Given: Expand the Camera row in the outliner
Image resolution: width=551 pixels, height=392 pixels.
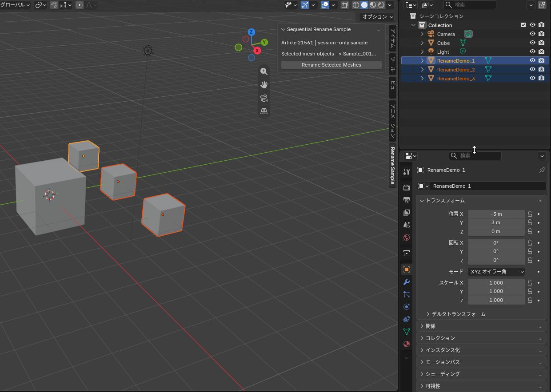Looking at the screenshot, I should click(x=422, y=34).
